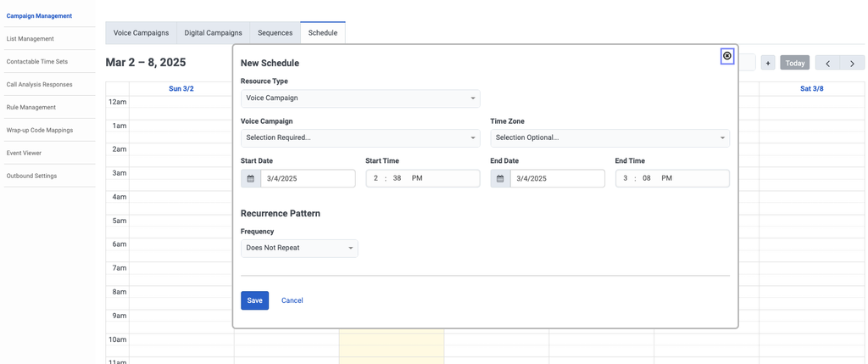Open Outbound Settings in sidebar

tap(32, 176)
